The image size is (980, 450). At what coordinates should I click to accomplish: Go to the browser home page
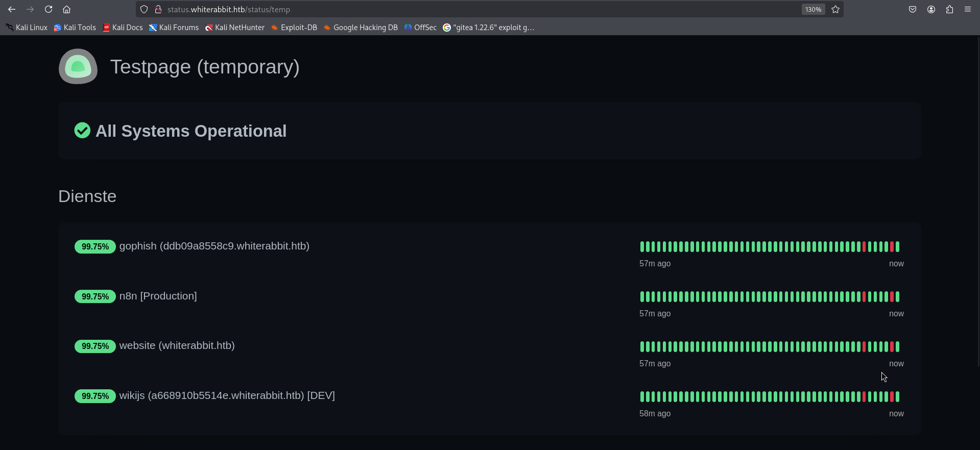pos(66,9)
